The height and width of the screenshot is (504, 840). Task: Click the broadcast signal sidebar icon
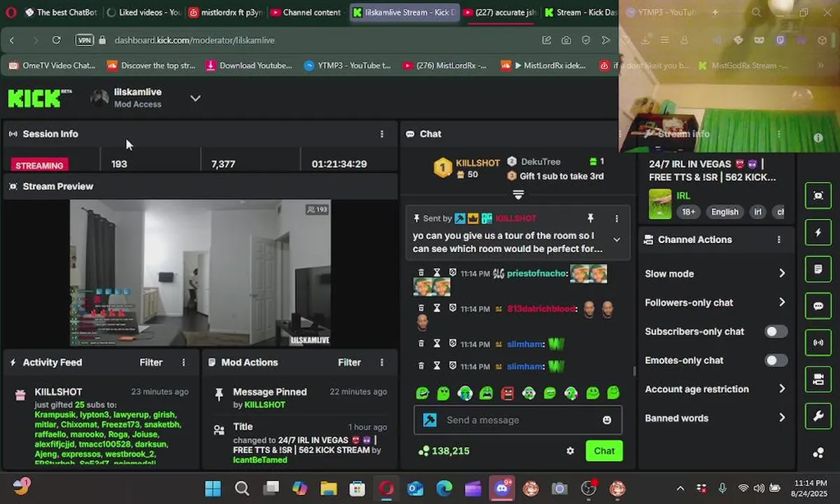pyautogui.click(x=818, y=343)
